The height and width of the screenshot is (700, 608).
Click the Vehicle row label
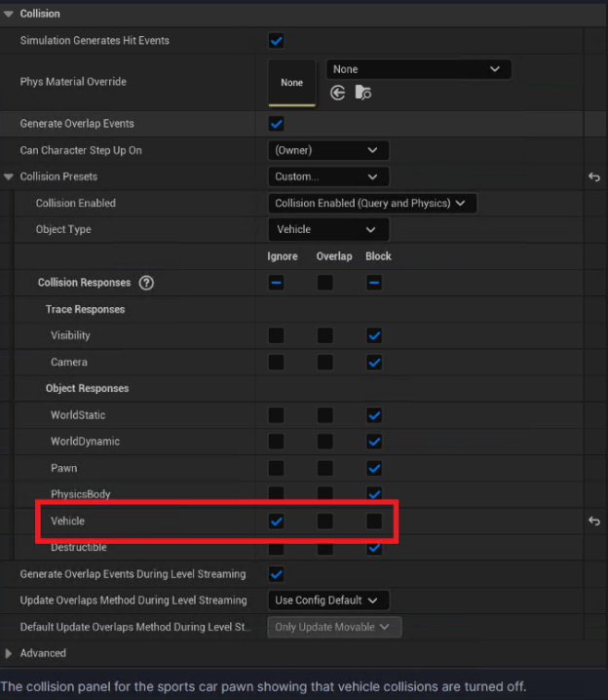(67, 521)
